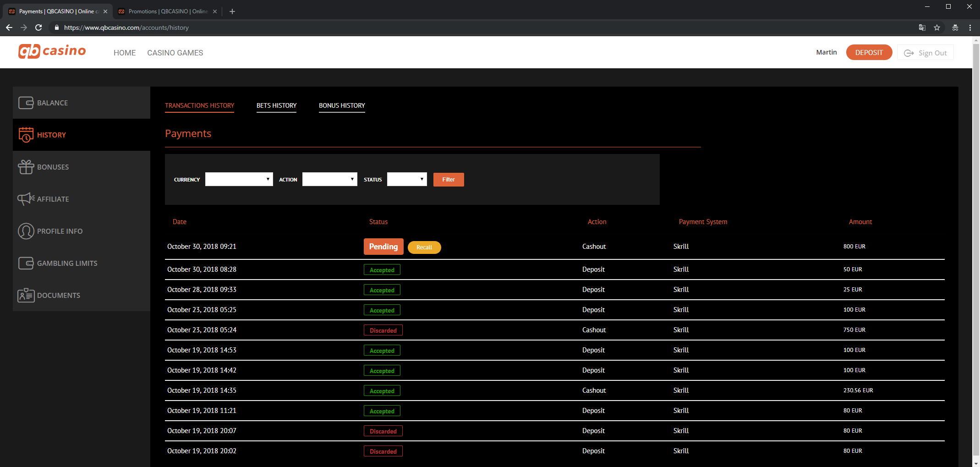Click the Profile Info person icon
The width and height of the screenshot is (980, 467).
[26, 231]
